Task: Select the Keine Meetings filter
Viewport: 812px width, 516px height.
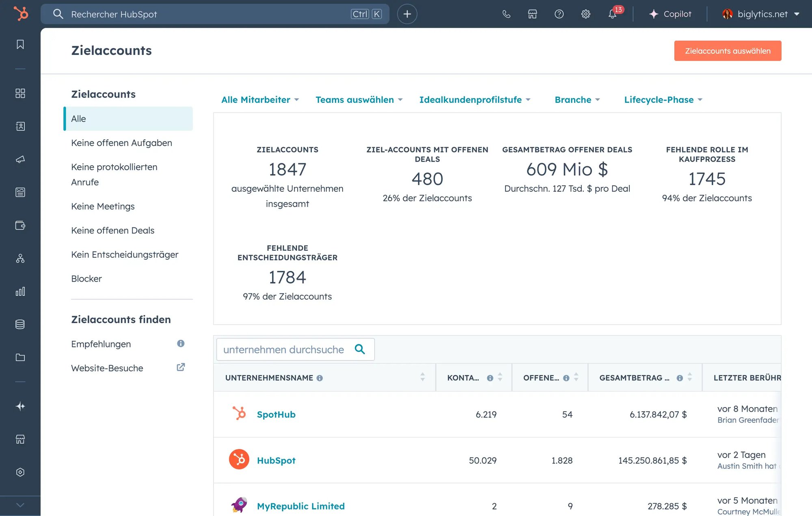Action: tap(103, 206)
